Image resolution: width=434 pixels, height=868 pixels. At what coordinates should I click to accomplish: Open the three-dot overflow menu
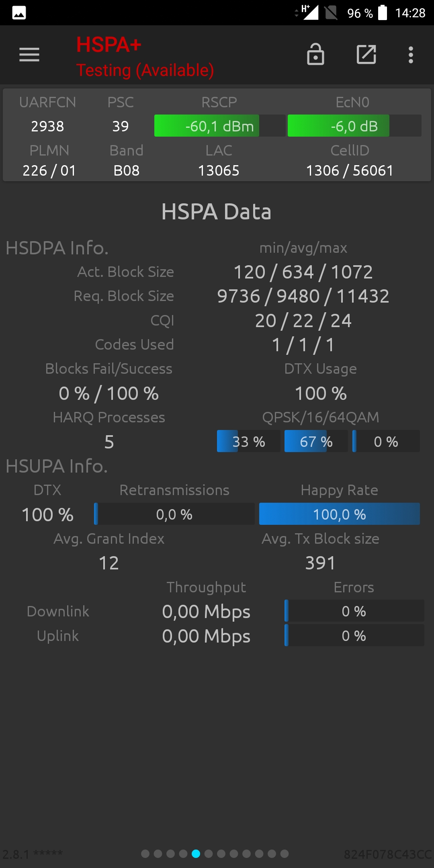(411, 55)
